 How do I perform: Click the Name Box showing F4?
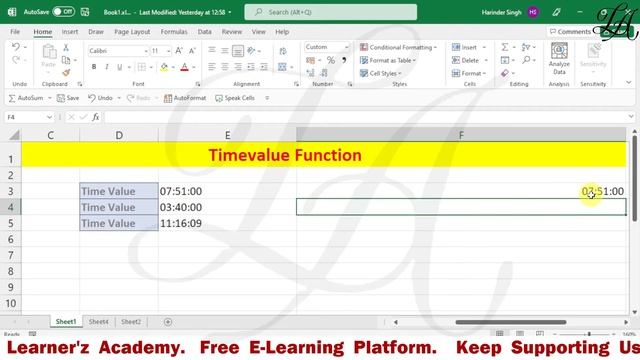click(29, 117)
